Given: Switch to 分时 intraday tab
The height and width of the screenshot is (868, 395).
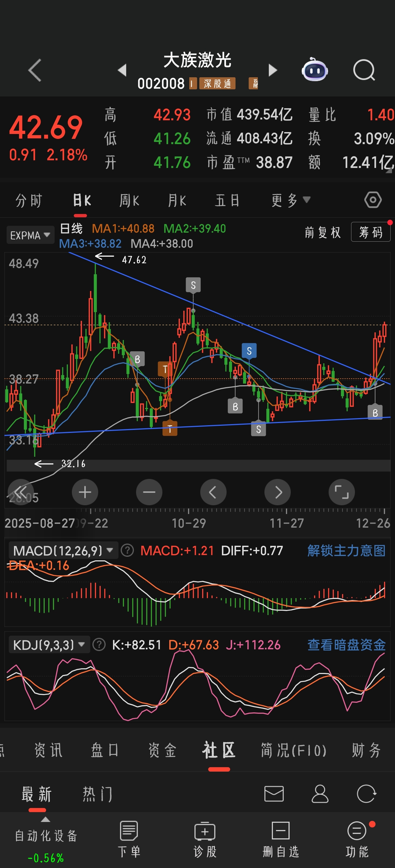Looking at the screenshot, I should point(29,201).
